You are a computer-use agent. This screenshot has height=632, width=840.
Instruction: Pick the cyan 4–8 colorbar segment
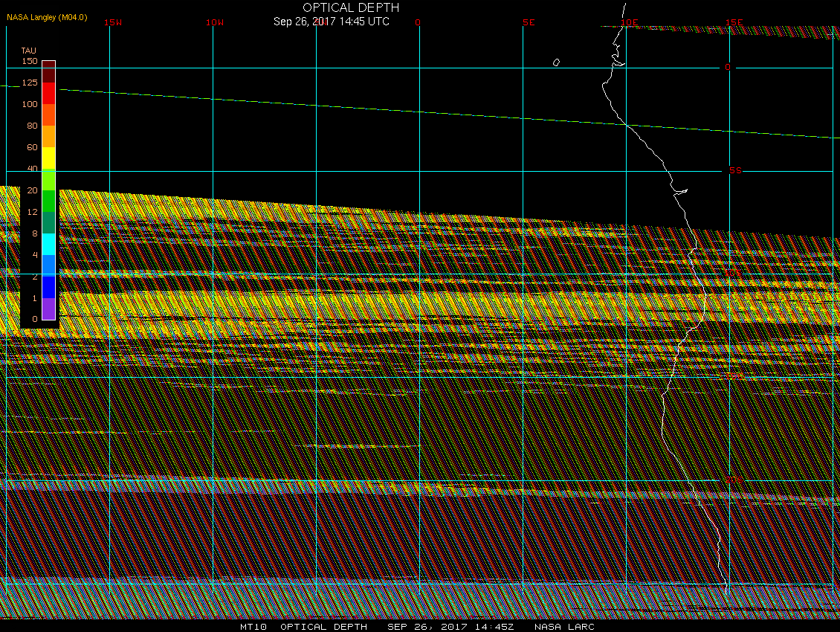[x=48, y=244]
